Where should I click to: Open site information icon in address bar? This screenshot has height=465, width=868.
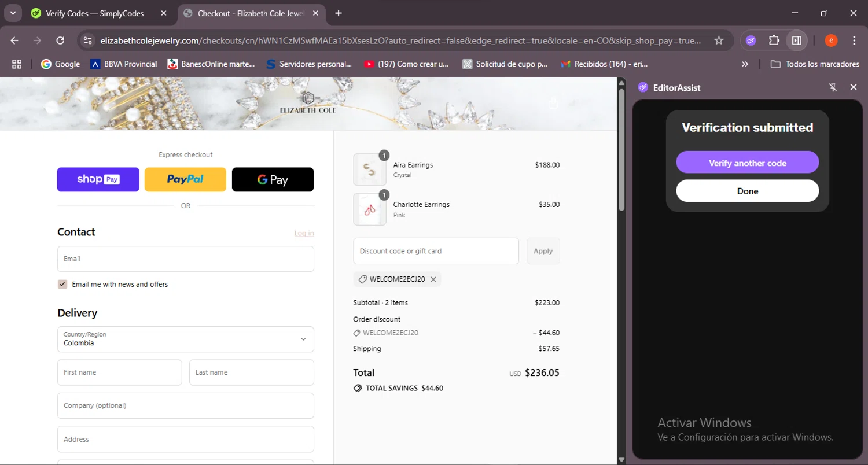(88, 40)
